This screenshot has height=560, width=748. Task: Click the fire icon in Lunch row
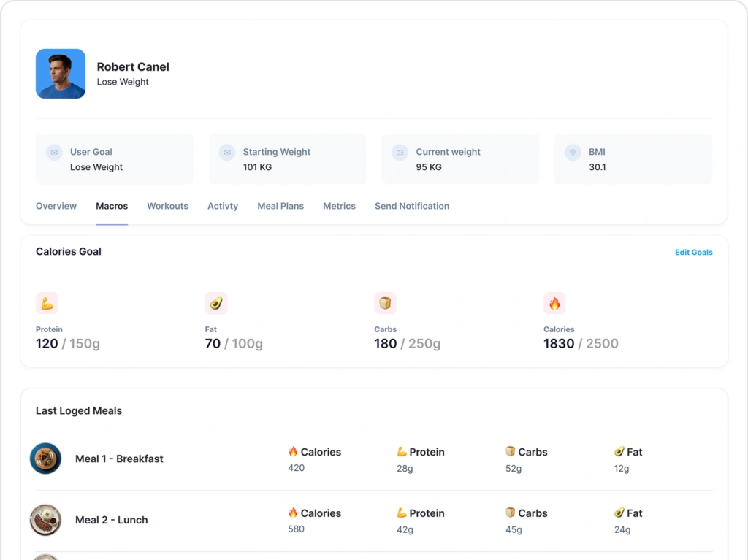coord(293,513)
